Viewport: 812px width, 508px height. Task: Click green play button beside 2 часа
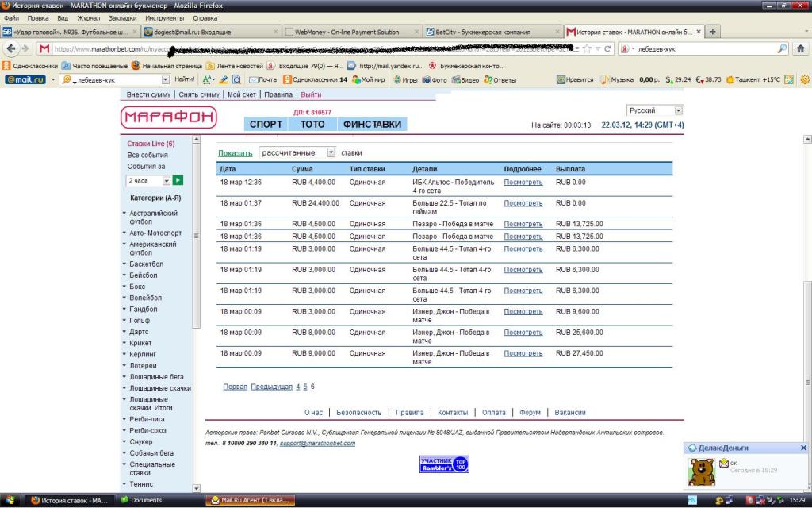click(178, 180)
